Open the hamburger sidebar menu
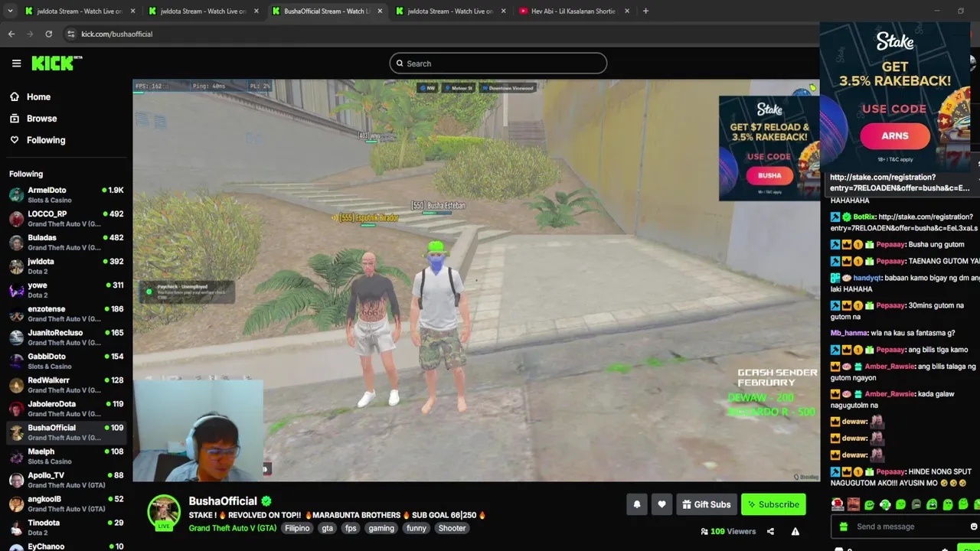The width and height of the screenshot is (980, 551). (16, 64)
